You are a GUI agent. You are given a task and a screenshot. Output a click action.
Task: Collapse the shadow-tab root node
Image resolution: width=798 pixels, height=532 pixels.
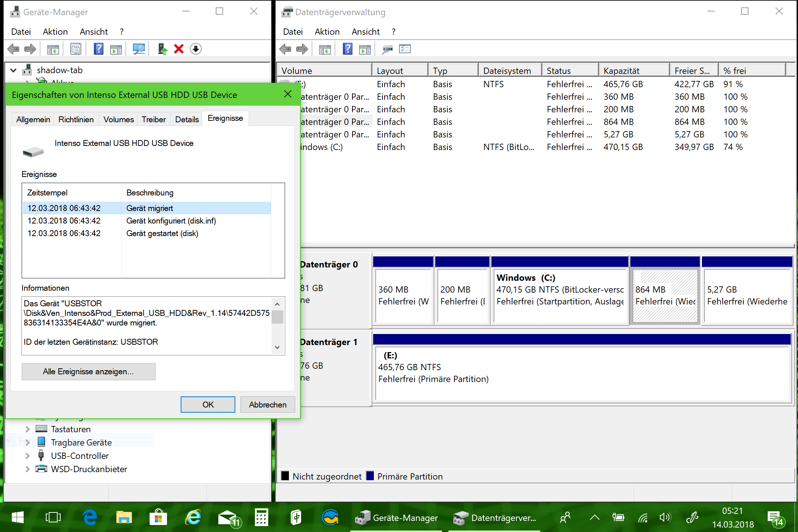[x=14, y=70]
